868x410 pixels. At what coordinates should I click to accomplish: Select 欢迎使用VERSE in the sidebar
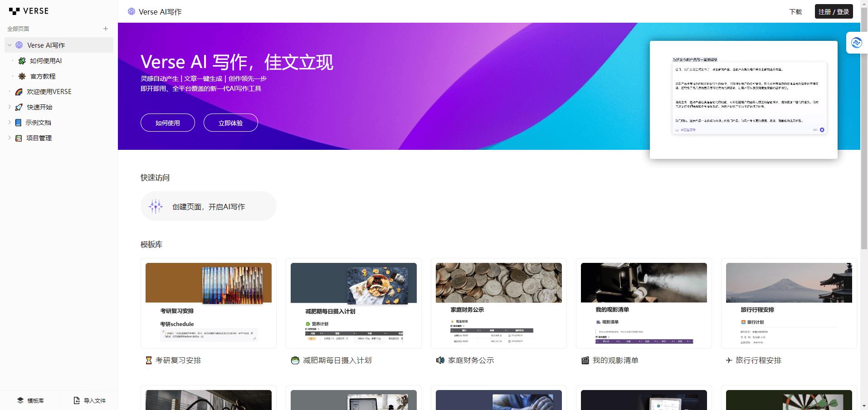point(49,92)
